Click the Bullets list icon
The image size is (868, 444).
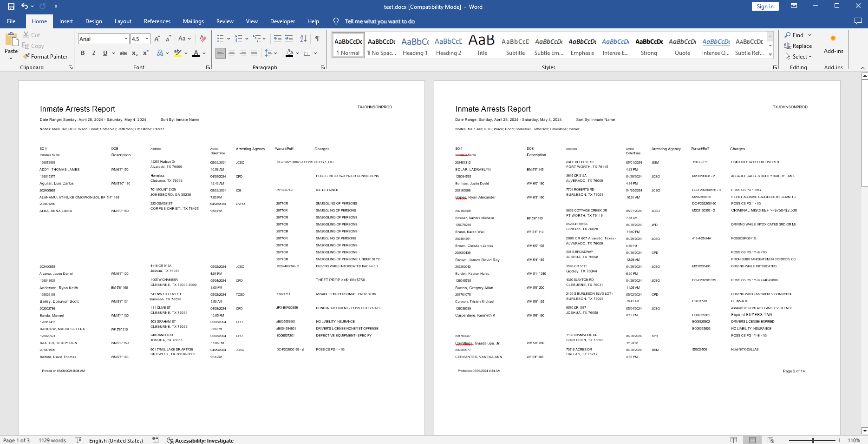220,39
